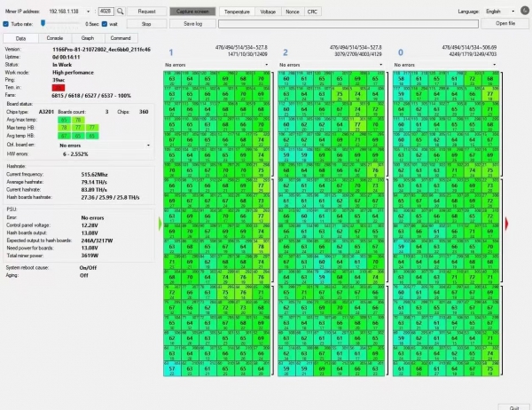Image resolution: width=532 pixels, height=410 pixels.
Task: Toggle the Turbo rate checkbox
Action: (7, 24)
